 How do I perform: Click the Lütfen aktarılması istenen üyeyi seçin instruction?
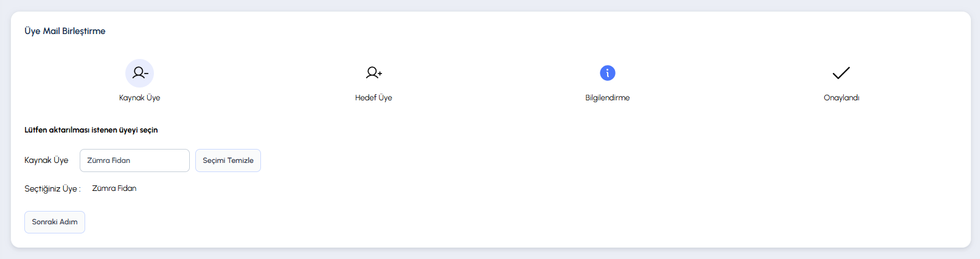coord(91,130)
